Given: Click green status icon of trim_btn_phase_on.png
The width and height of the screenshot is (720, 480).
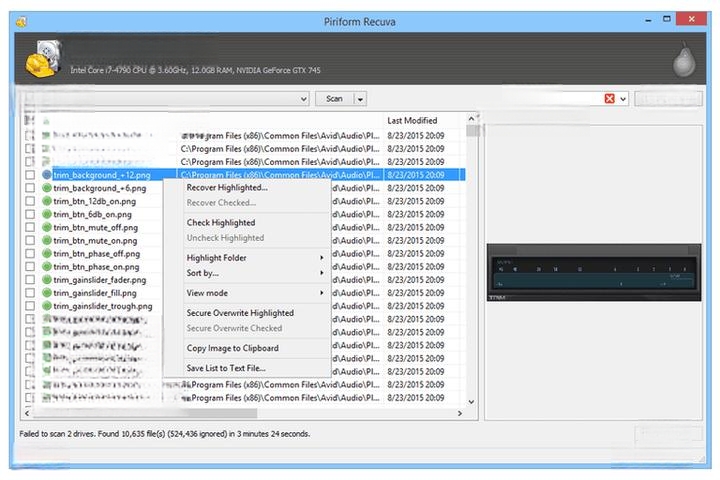Looking at the screenshot, I should 46,266.
